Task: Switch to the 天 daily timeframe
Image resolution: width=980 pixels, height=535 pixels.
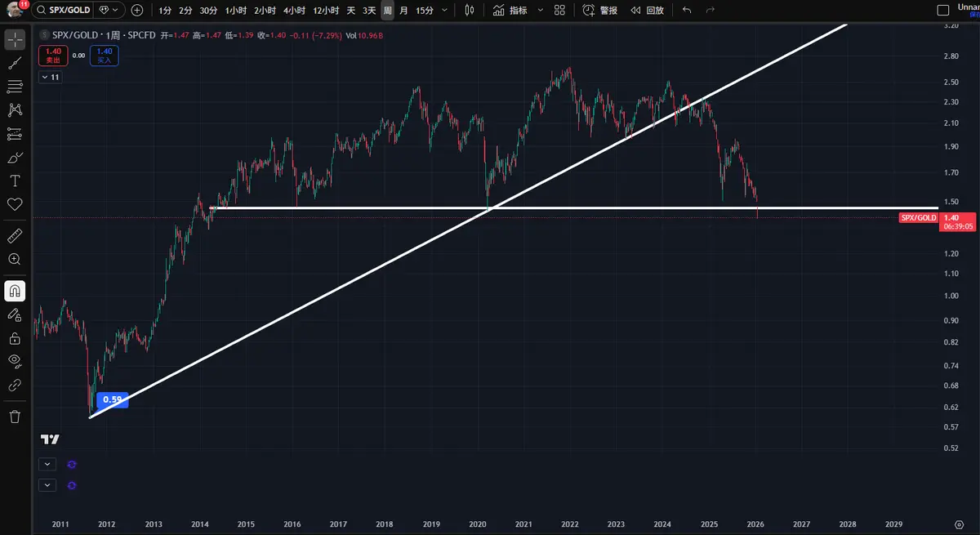Action: tap(350, 11)
